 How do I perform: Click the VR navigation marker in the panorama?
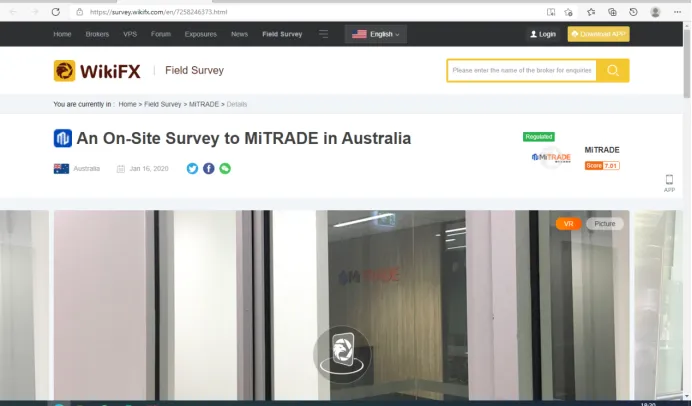tap(342, 355)
